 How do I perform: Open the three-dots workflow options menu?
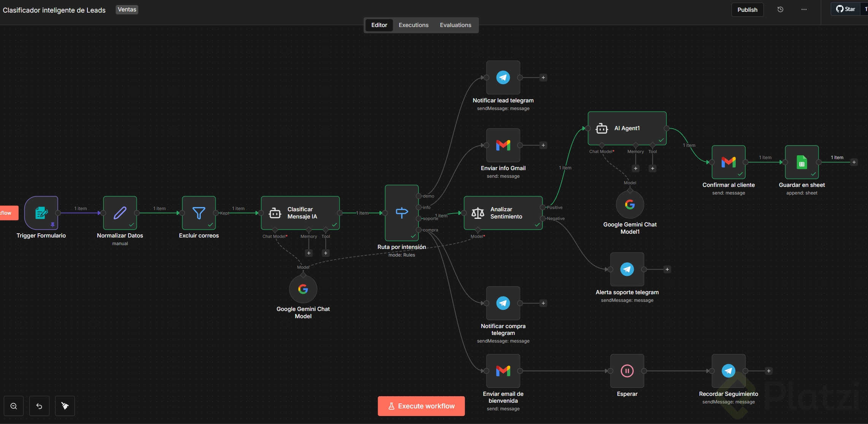tap(804, 10)
